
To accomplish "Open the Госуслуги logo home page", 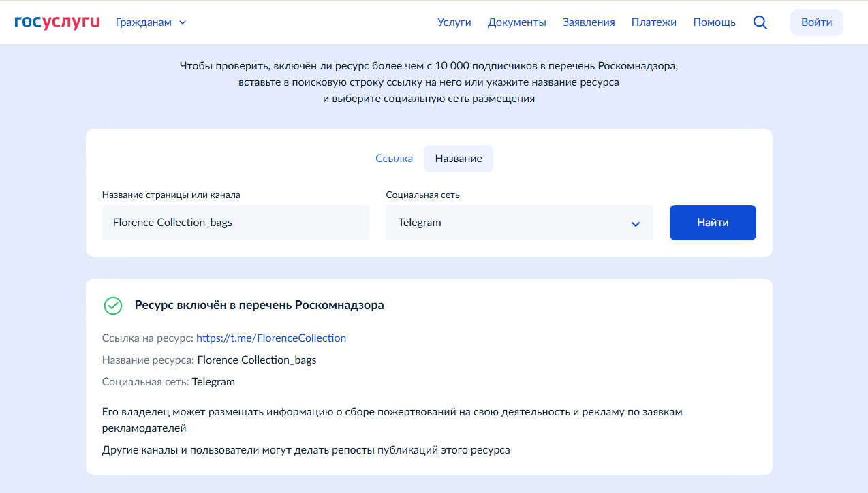I will click(57, 22).
